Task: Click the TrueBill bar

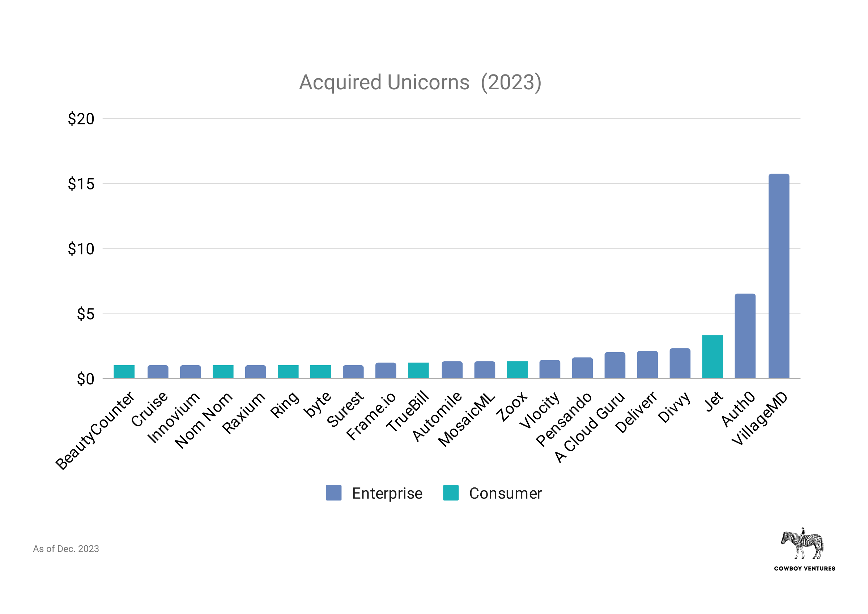Action: pyautogui.click(x=418, y=371)
